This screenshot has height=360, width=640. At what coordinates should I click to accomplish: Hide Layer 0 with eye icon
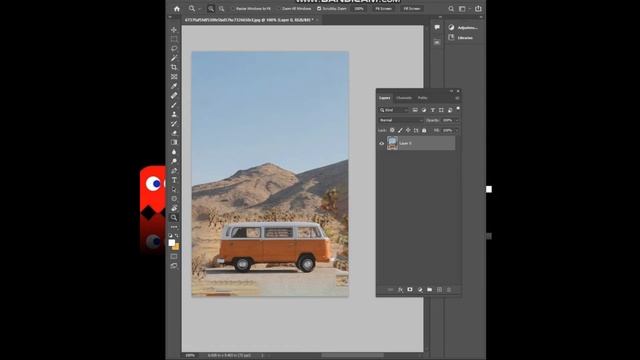[382, 143]
